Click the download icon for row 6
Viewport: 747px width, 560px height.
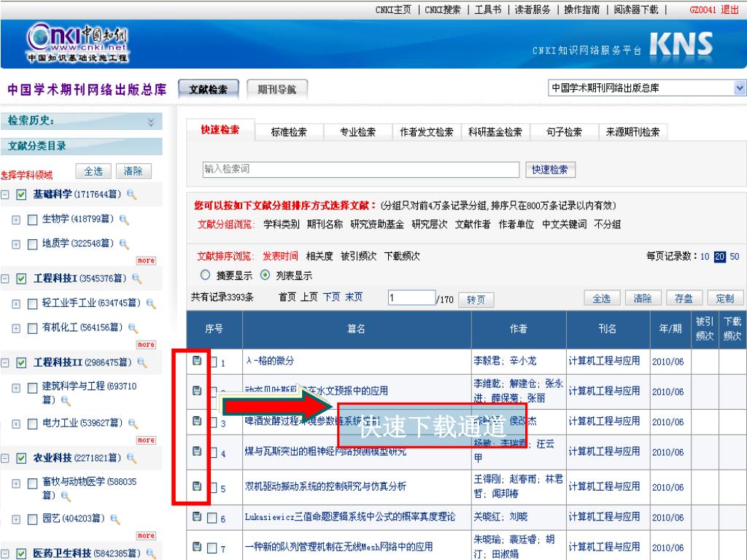(x=197, y=516)
